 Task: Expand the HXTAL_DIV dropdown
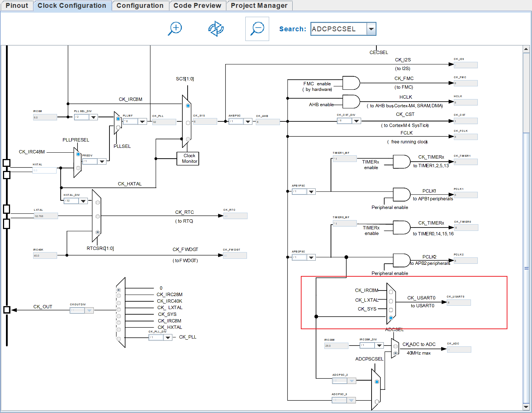(x=83, y=201)
